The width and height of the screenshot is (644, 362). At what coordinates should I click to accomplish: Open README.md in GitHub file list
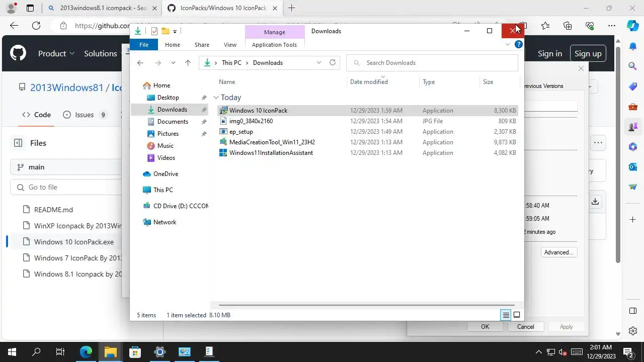(53, 210)
